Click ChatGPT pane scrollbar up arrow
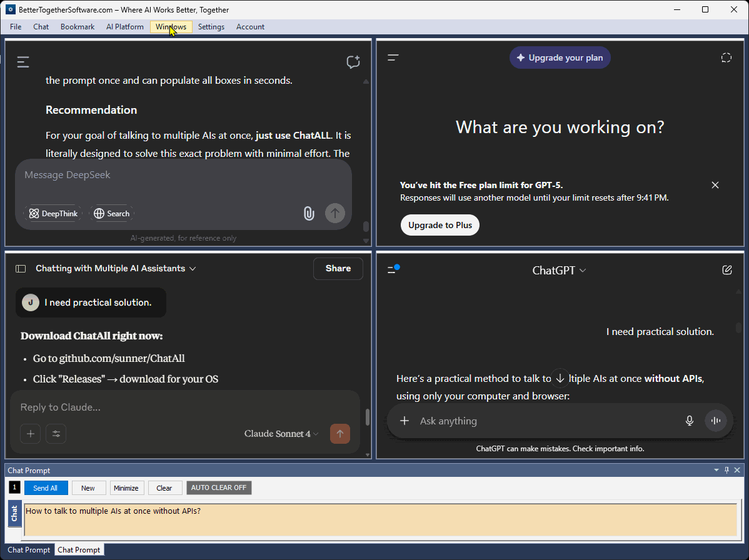 [738, 292]
